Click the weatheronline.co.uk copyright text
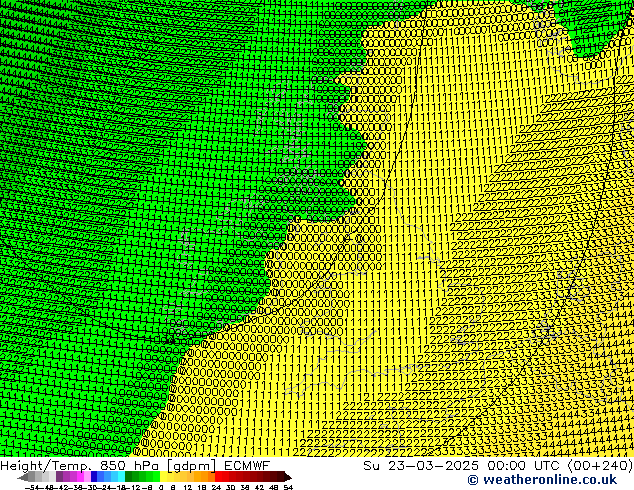634x490 pixels. coord(542,480)
